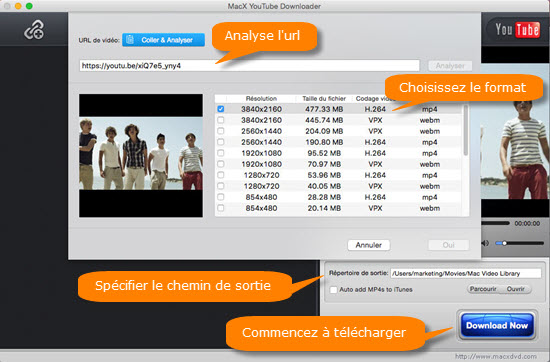Click the 477.33 MB file size cell
This screenshot has width=550, height=362.
(324, 109)
